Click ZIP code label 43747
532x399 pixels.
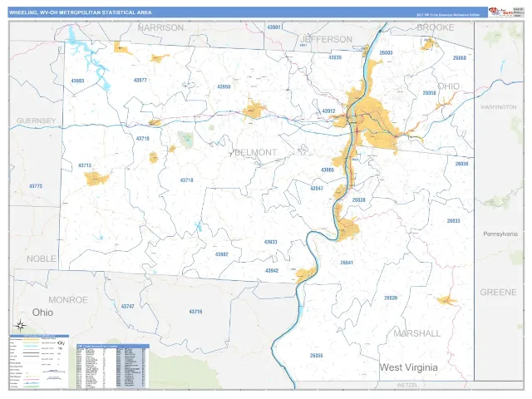point(127,307)
